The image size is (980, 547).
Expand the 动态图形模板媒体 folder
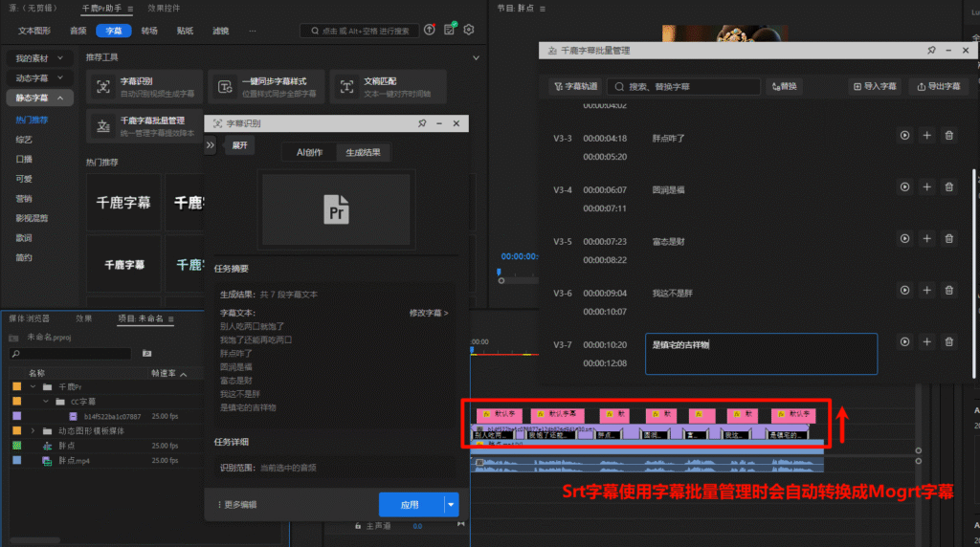[x=33, y=431]
